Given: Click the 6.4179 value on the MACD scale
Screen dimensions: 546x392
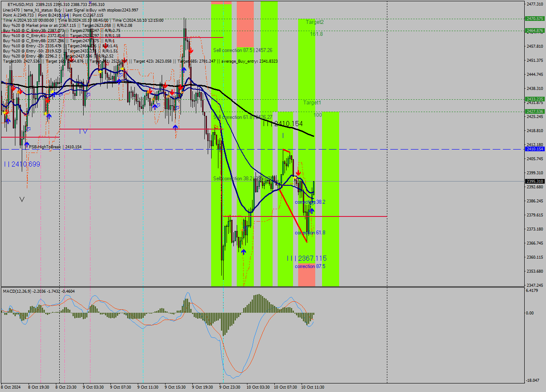Looking at the screenshot, I should pyautogui.click(x=533, y=291).
